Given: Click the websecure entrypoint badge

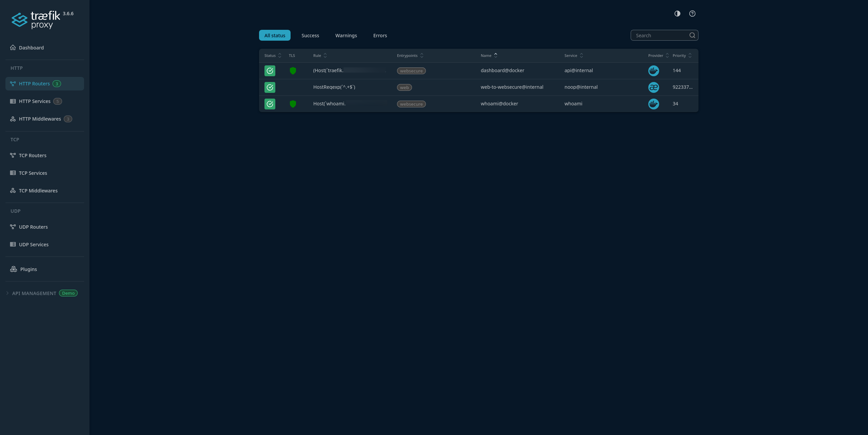Looking at the screenshot, I should 411,71.
